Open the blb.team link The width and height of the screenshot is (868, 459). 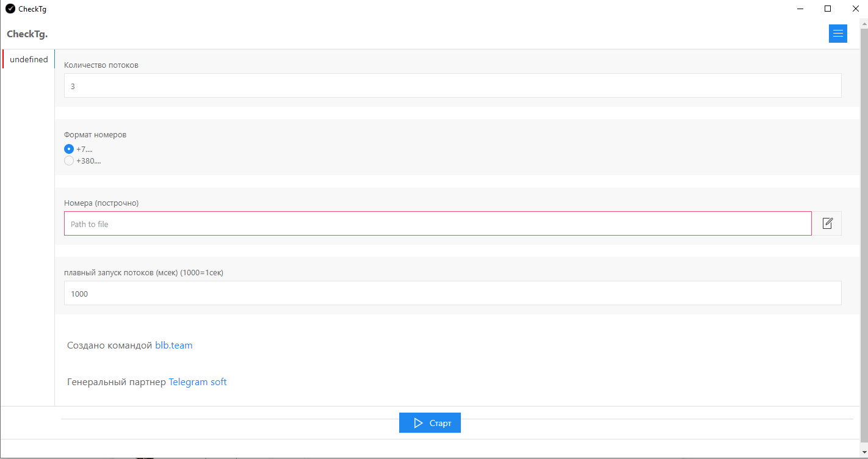pyautogui.click(x=173, y=345)
